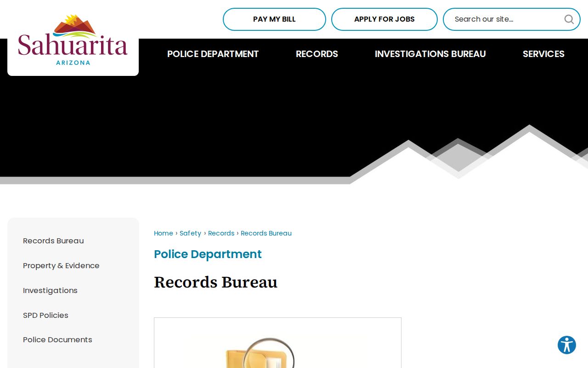
Task: Go to Safety breadcrumb link
Action: [190, 233]
